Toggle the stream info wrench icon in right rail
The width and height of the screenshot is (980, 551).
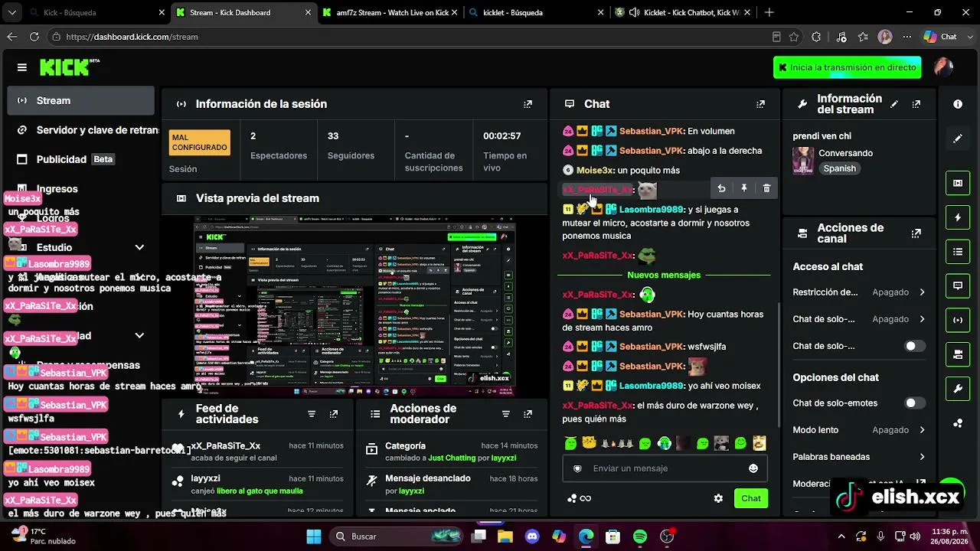[x=958, y=389]
